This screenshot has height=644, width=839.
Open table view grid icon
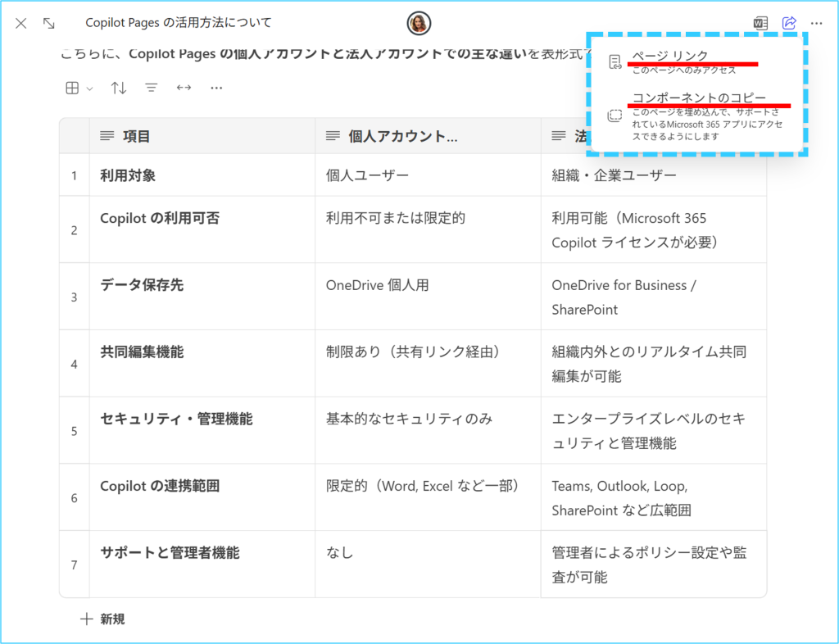pos(72,88)
